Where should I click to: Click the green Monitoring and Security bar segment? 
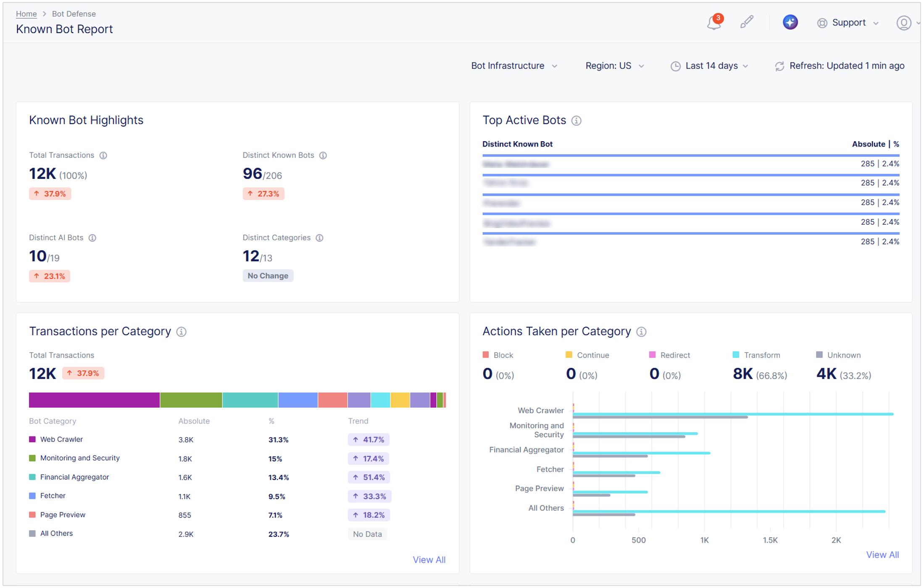(191, 400)
